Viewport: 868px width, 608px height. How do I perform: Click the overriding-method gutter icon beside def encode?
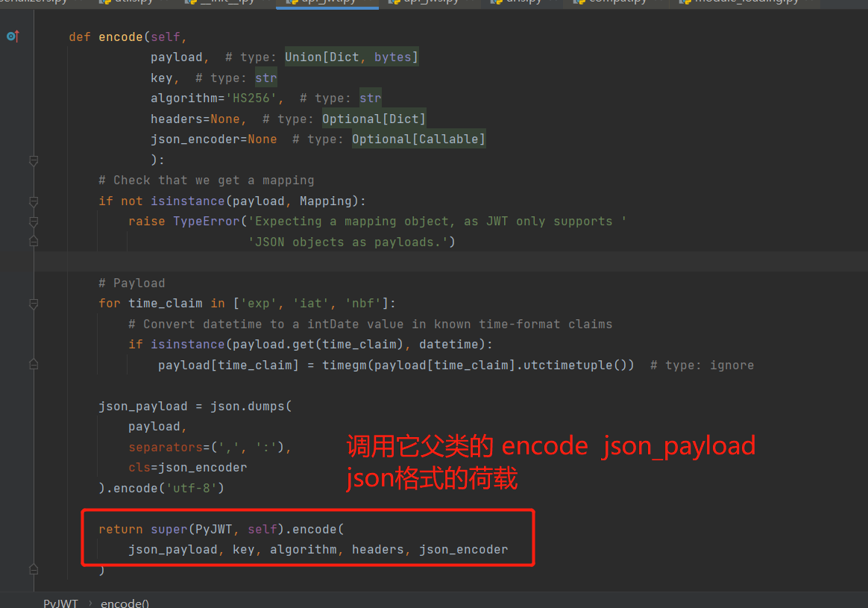click(13, 37)
